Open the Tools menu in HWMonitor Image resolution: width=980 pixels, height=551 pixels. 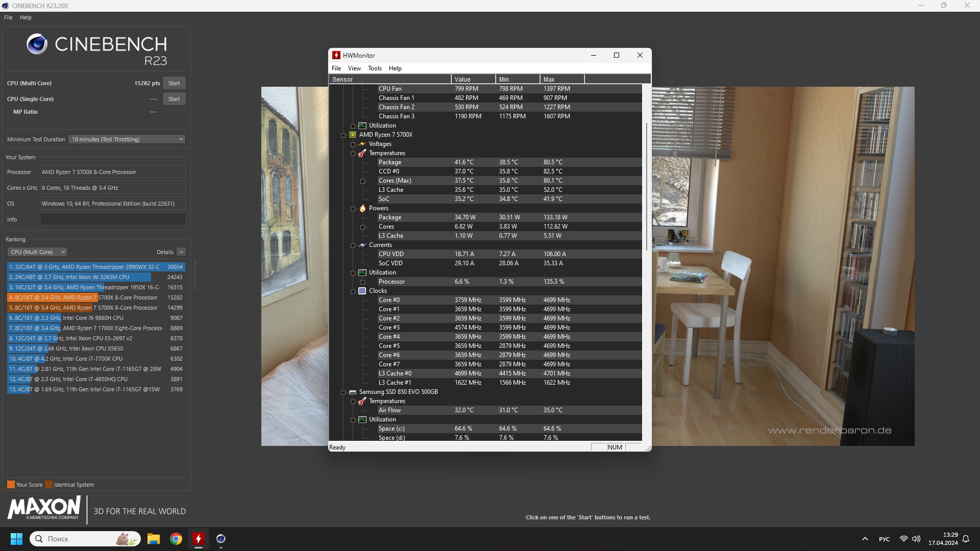[375, 68]
